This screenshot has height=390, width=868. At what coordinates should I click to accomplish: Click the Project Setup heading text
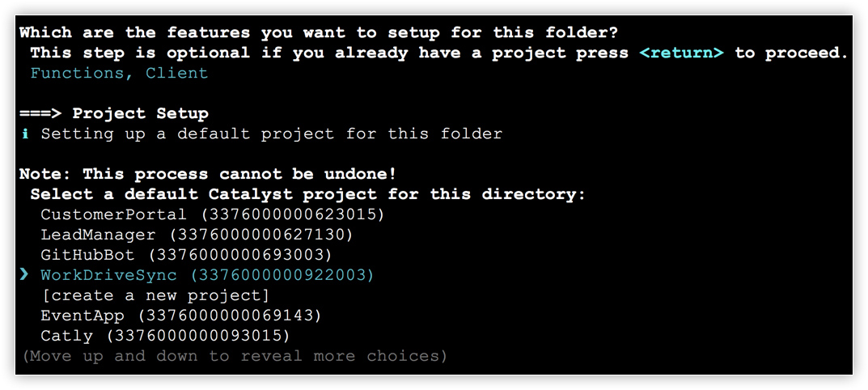click(141, 113)
